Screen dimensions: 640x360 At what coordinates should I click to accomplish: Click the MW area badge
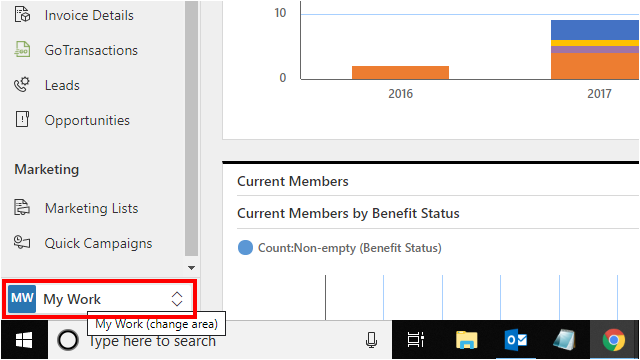22,299
